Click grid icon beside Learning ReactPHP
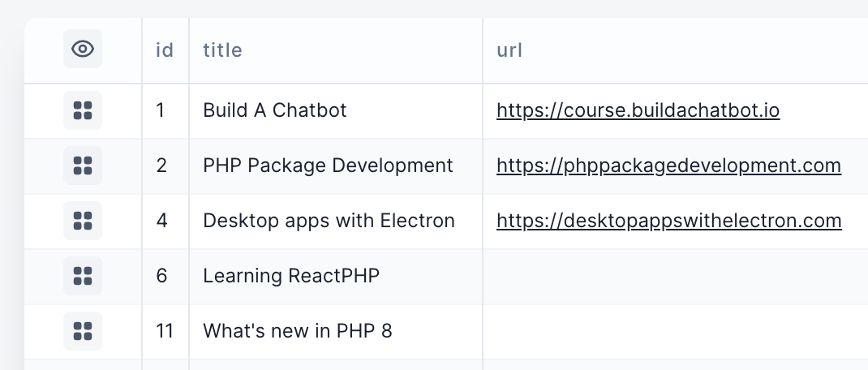Image resolution: width=868 pixels, height=370 pixels. pyautogui.click(x=83, y=276)
